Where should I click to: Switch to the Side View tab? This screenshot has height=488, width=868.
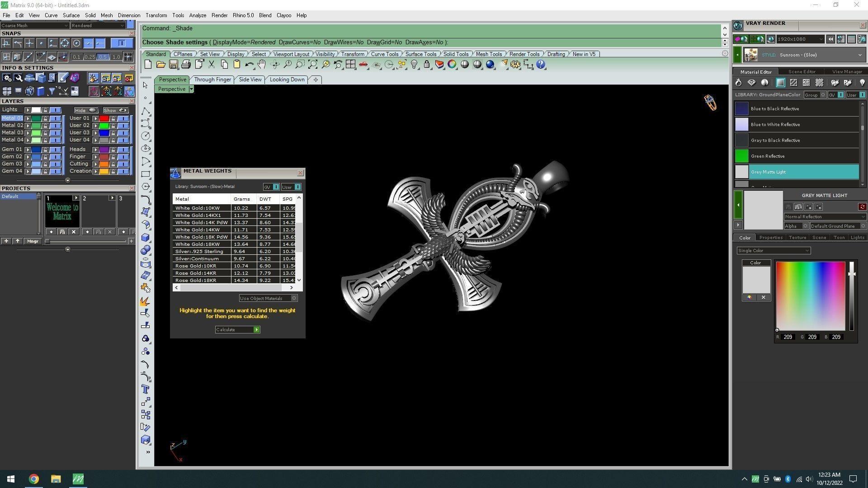coord(250,80)
